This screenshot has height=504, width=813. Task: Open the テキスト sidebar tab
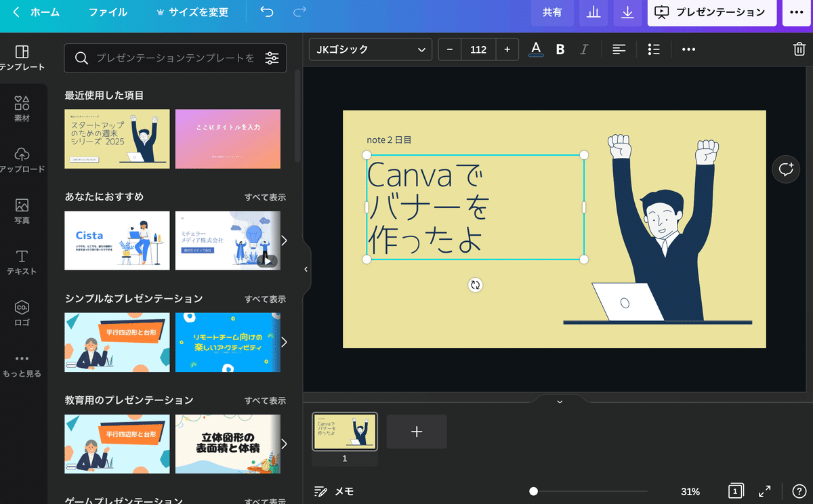tap(22, 262)
